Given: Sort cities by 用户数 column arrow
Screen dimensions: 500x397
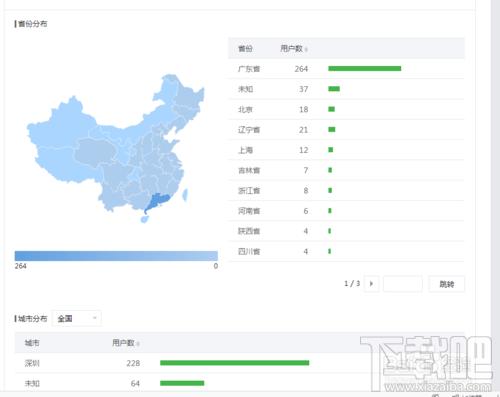Looking at the screenshot, I should point(138,344).
